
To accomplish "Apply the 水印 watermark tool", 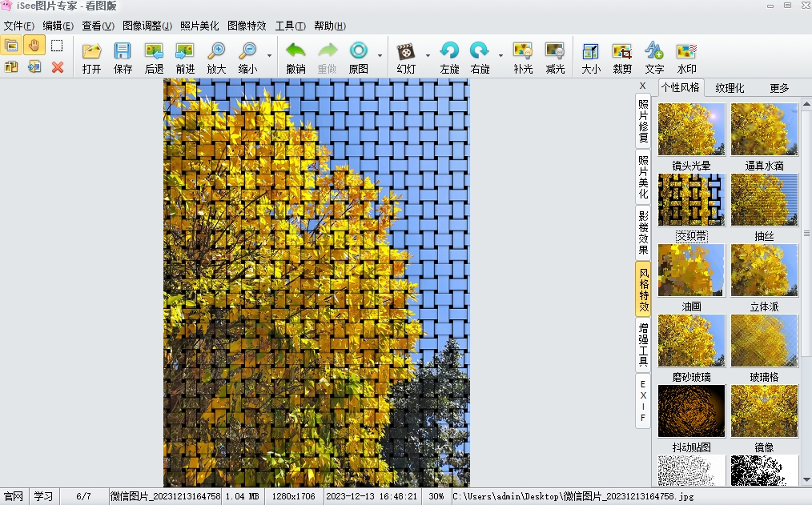I will pyautogui.click(x=687, y=58).
